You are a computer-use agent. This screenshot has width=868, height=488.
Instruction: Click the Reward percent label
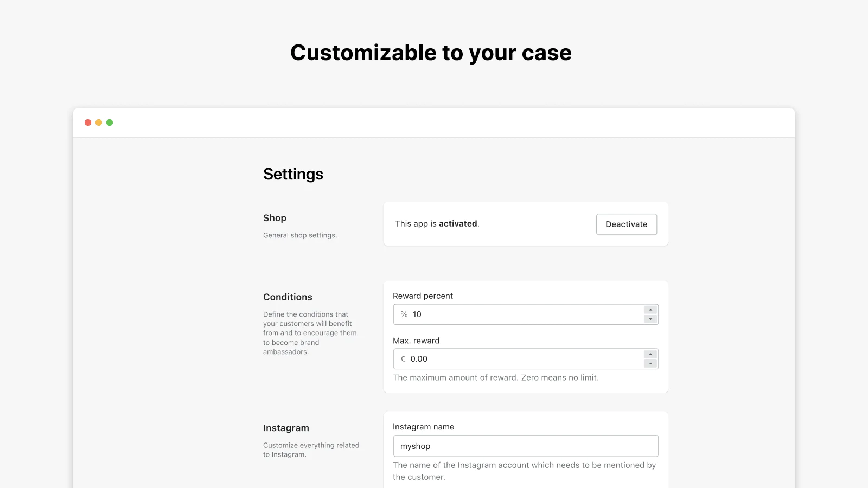423,296
